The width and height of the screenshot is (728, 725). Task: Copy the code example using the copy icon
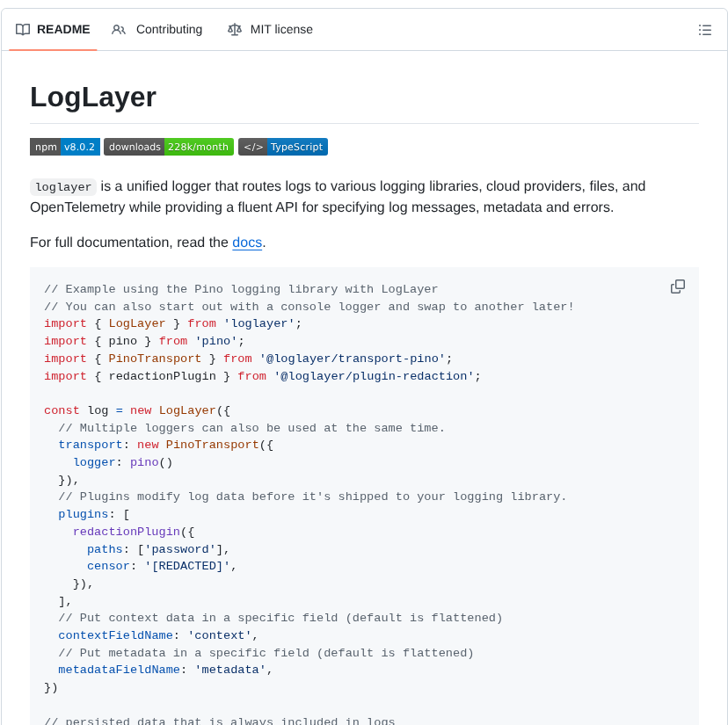tap(677, 286)
